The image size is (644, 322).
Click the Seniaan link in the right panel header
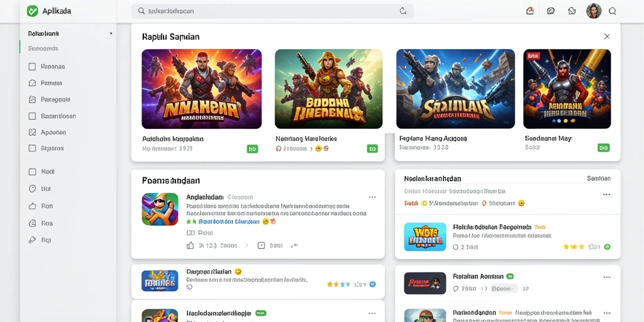pos(599,178)
